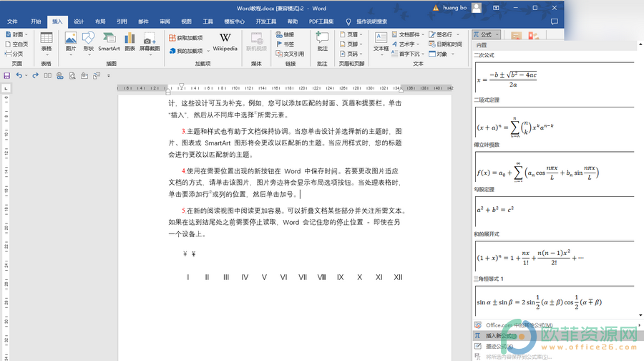Click the equation gallery scroll-down arrow
The height and width of the screenshot is (361, 644).
[640, 315]
